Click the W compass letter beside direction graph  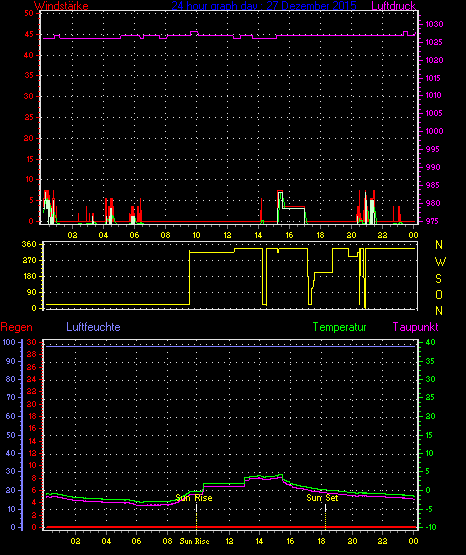pyautogui.click(x=440, y=262)
